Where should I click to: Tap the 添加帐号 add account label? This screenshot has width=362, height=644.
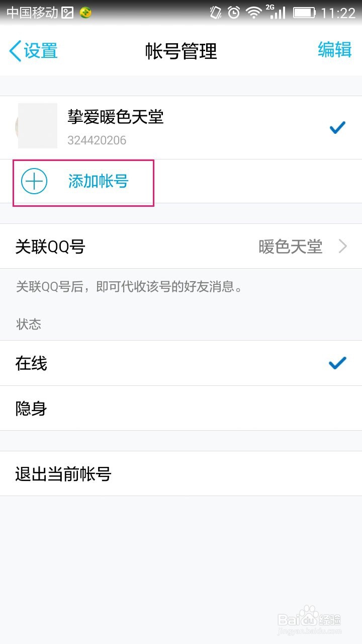click(x=99, y=182)
